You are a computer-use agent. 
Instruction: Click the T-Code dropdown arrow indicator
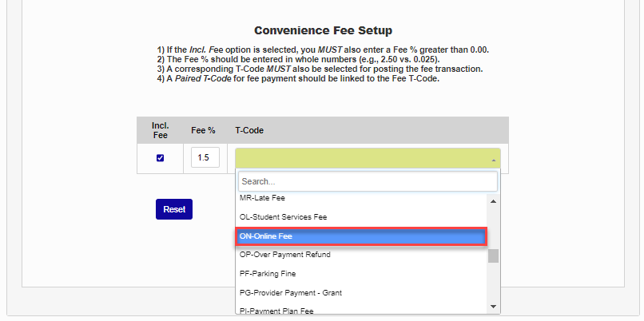pos(493,160)
